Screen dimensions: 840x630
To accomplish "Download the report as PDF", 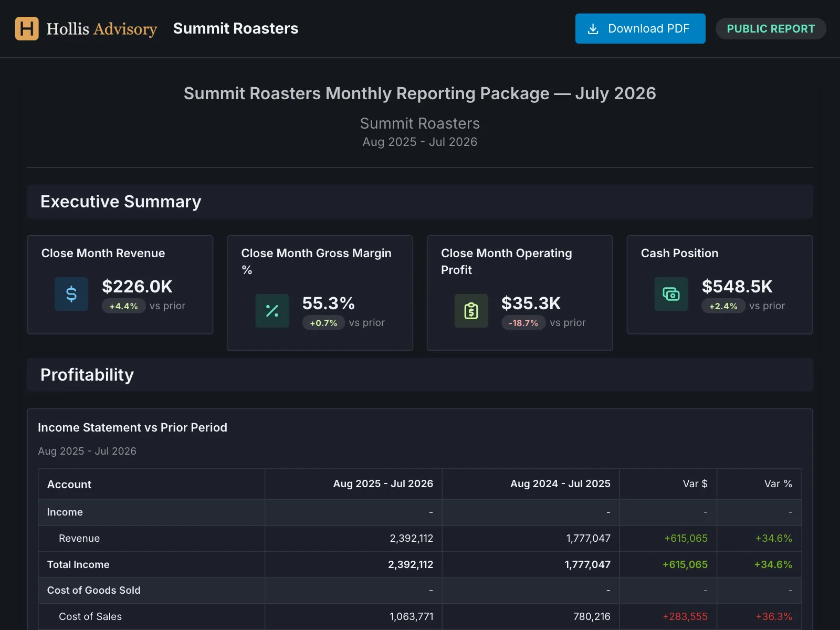I will (640, 28).
